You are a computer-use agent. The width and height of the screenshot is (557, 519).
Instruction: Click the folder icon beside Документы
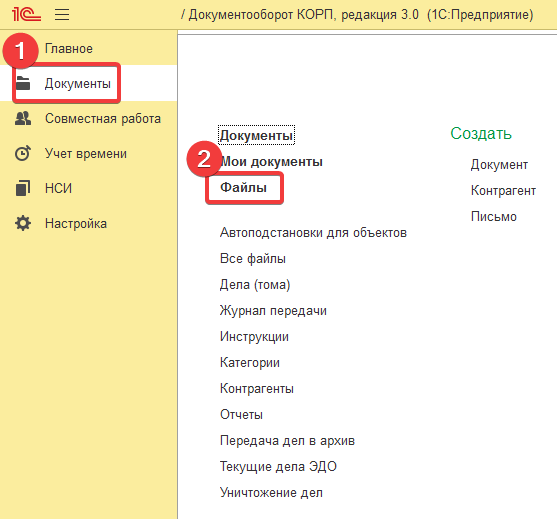(23, 83)
